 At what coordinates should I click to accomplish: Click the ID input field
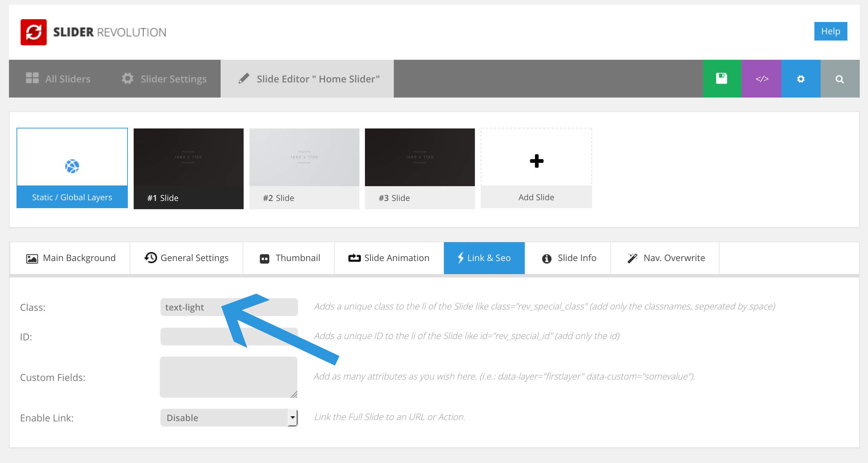pos(229,337)
